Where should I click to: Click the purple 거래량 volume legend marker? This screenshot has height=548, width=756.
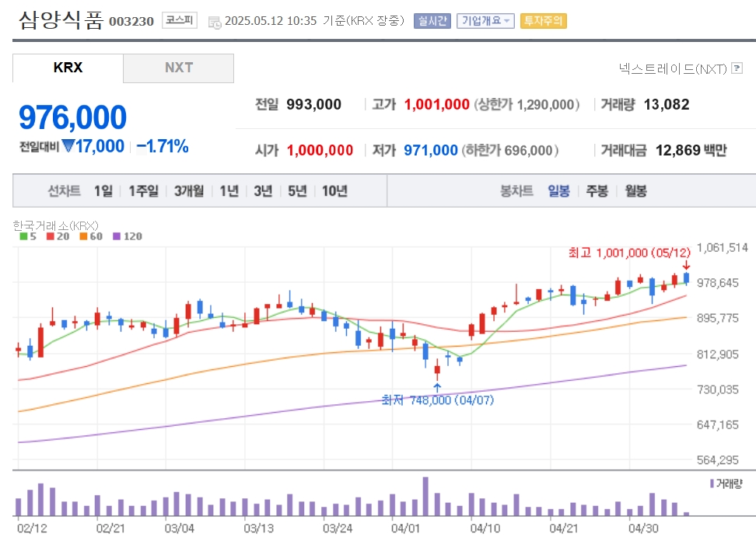tap(712, 483)
